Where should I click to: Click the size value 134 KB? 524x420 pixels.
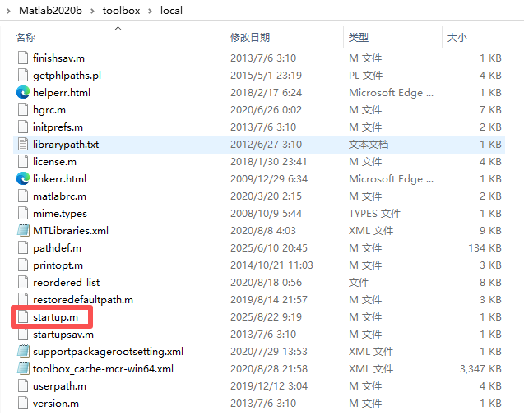[x=485, y=248]
